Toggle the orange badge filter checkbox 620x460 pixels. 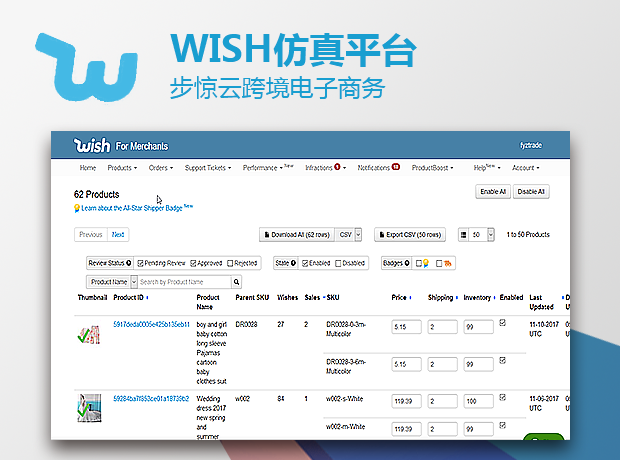click(x=439, y=263)
